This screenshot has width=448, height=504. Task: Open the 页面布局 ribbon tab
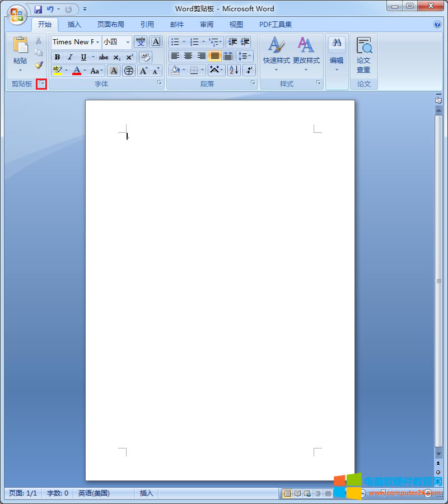[110, 25]
